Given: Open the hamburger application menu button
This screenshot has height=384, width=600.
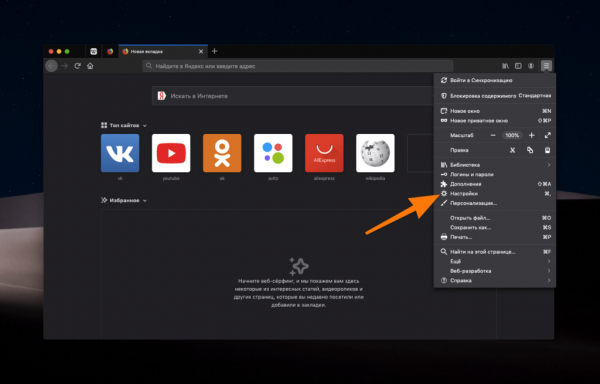Looking at the screenshot, I should (546, 66).
